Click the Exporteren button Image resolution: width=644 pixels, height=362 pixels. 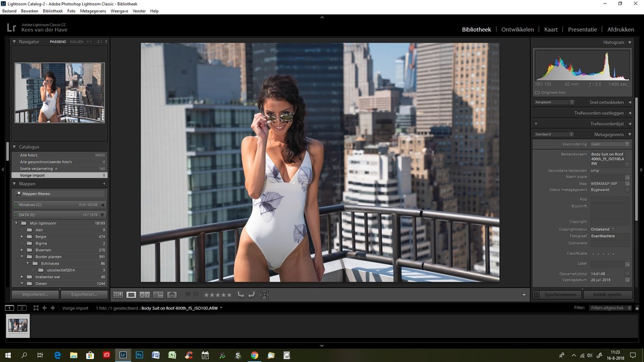click(84, 295)
